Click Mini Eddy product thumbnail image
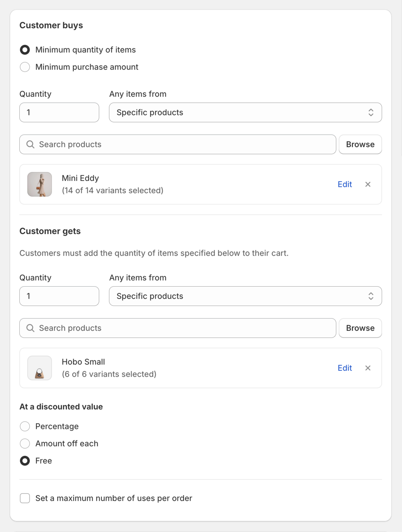Viewport: 402px width, 532px height. (x=40, y=184)
